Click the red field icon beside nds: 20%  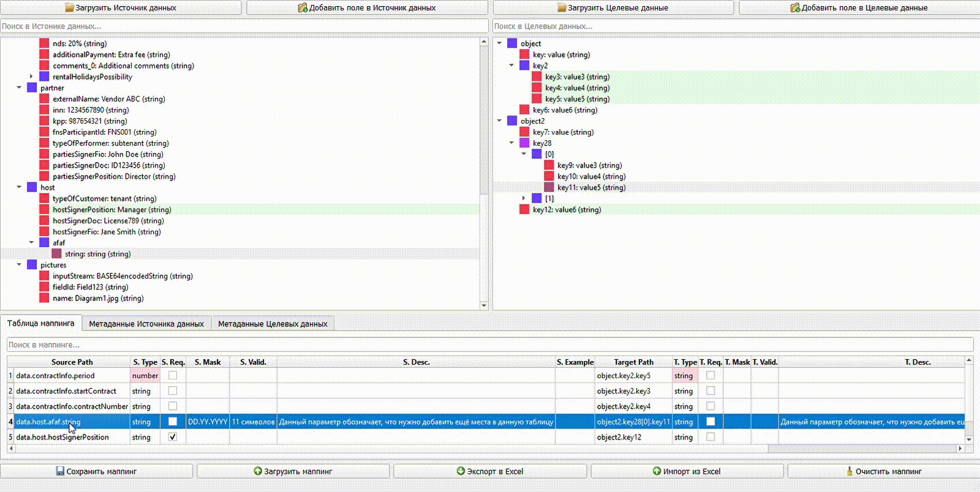pos(44,43)
